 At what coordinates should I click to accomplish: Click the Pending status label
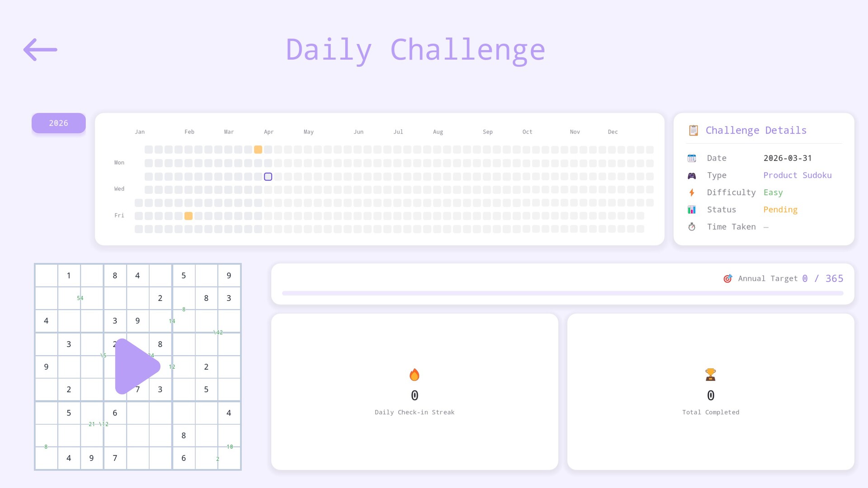[x=780, y=210]
